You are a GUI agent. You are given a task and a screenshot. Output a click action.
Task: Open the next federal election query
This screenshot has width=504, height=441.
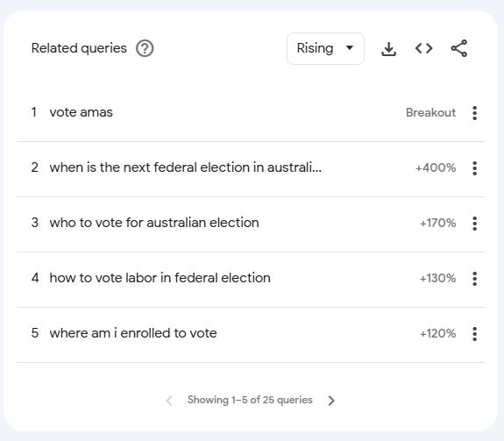click(186, 167)
